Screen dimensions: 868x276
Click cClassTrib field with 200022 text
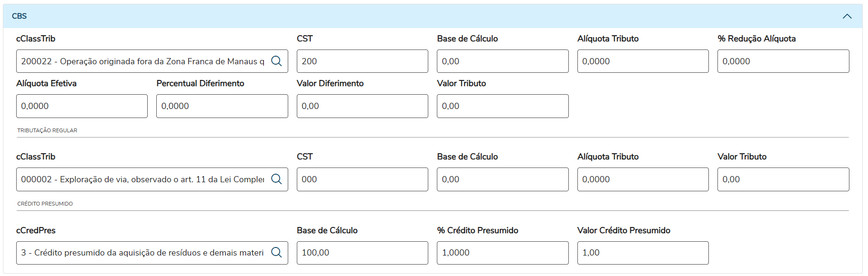coord(142,61)
